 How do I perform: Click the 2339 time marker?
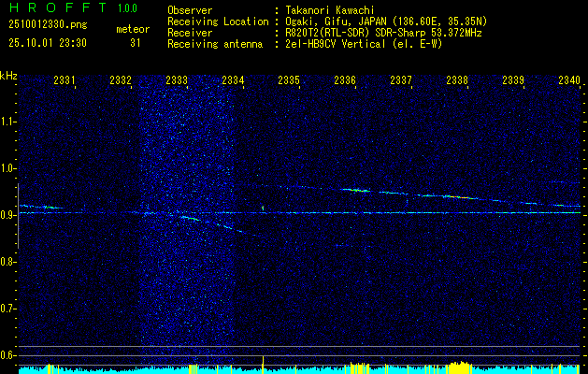[513, 79]
